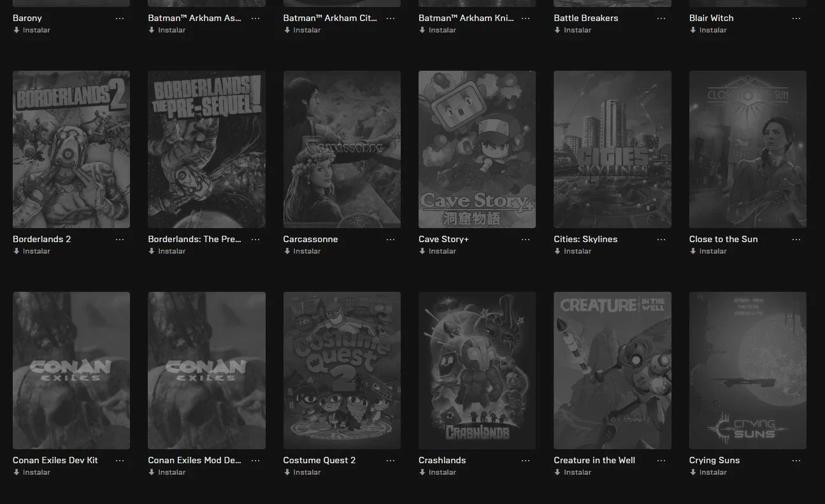
Task: Start install of Conan Exiles Dev Kit
Action: (32, 472)
